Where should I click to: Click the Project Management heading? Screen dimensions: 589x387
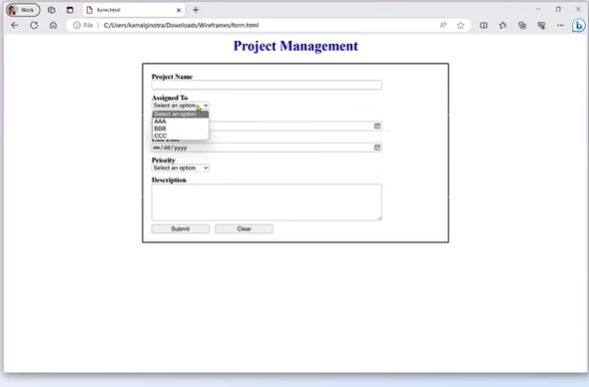(x=296, y=46)
